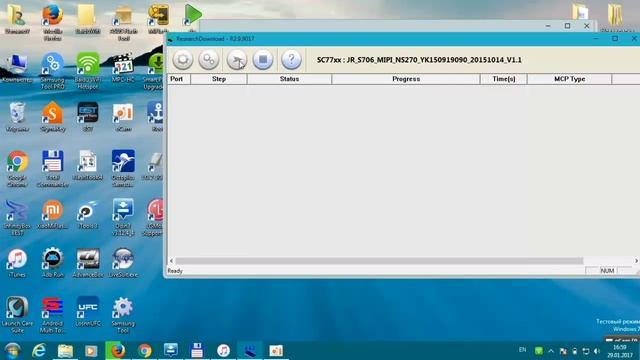Open the orange S house desktop shortcut
640x360 pixels.
53,117
